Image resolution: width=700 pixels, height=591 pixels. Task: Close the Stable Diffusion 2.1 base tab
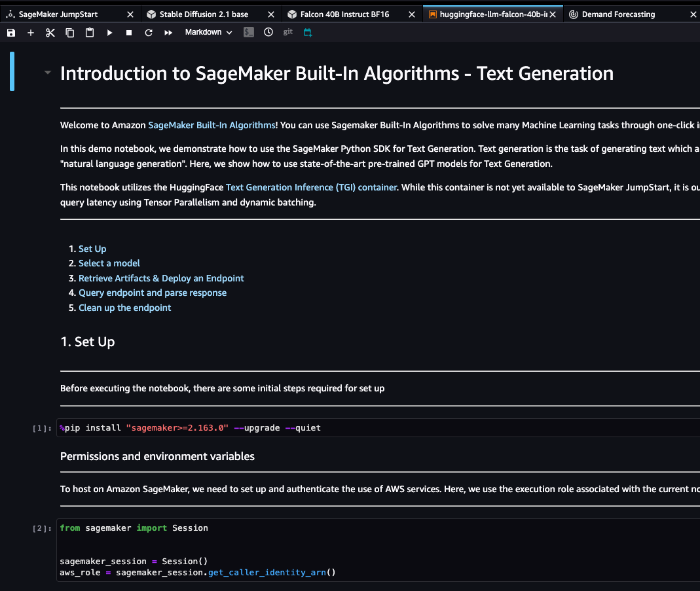tap(271, 14)
